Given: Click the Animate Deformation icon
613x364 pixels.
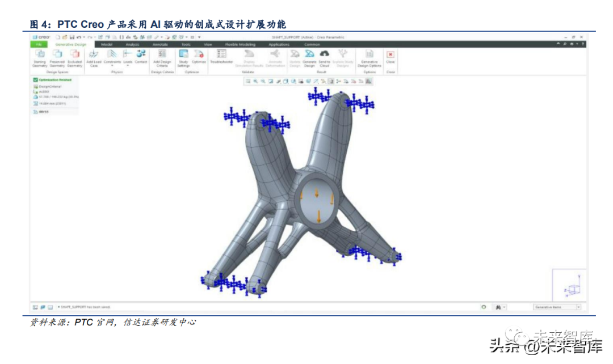Looking at the screenshot, I should pyautogui.click(x=275, y=54).
